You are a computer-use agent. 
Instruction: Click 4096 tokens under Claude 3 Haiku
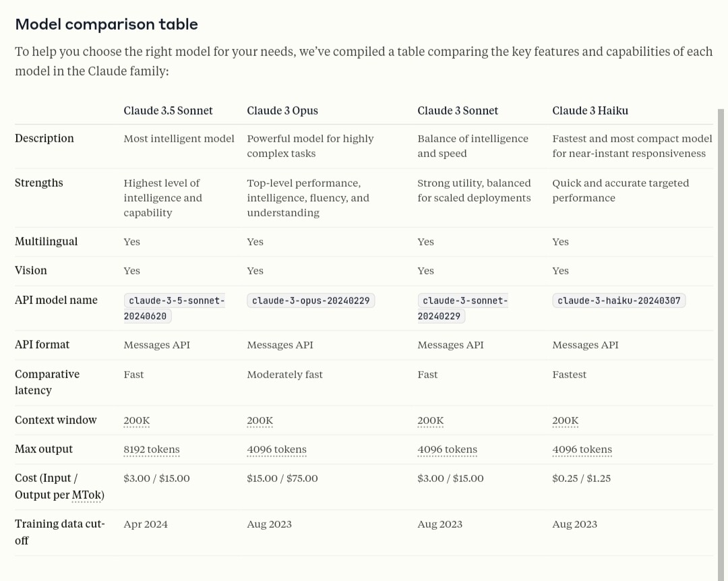pyautogui.click(x=582, y=450)
